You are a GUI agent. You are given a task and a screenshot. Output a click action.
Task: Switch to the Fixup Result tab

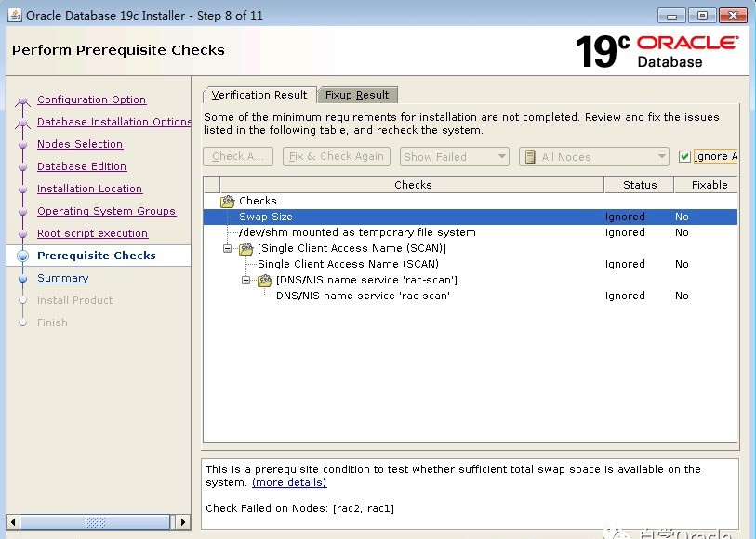point(357,95)
